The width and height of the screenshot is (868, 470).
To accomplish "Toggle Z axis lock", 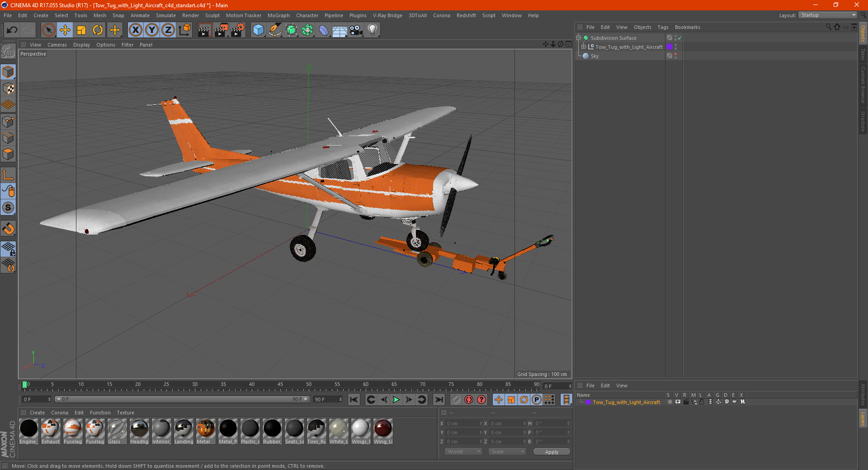I will 168,30.
